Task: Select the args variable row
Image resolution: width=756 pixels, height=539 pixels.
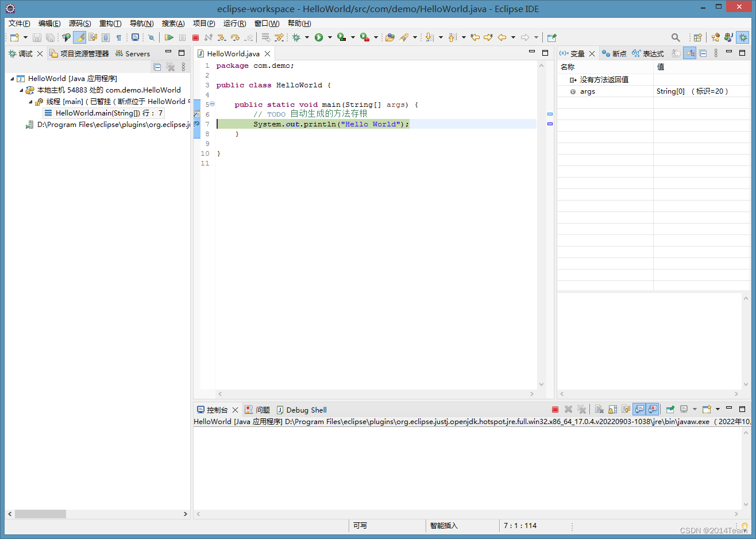Action: tap(587, 91)
